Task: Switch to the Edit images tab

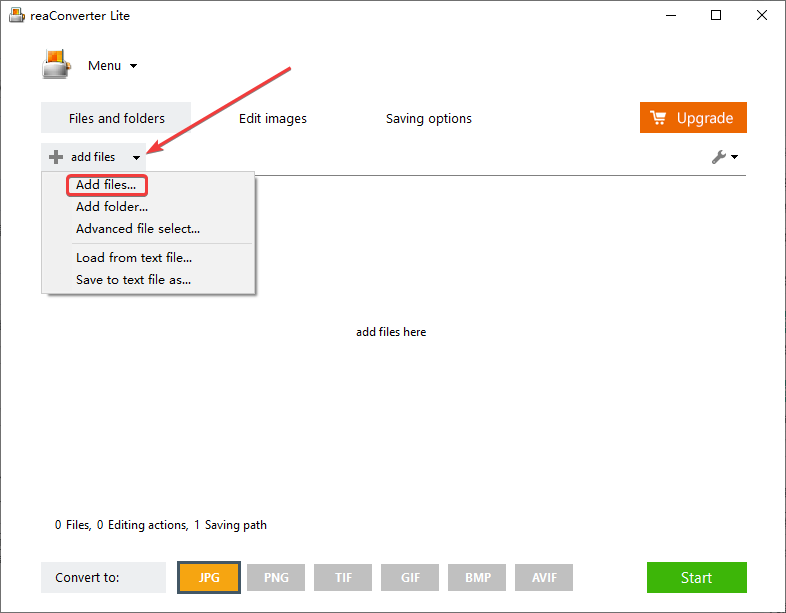Action: click(273, 118)
